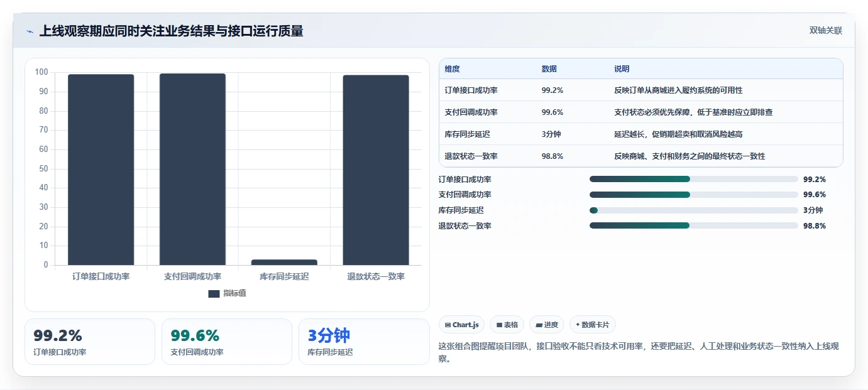This screenshot has height=390, width=868.
Task: Select the 进度 tag chip
Action: [x=547, y=325]
